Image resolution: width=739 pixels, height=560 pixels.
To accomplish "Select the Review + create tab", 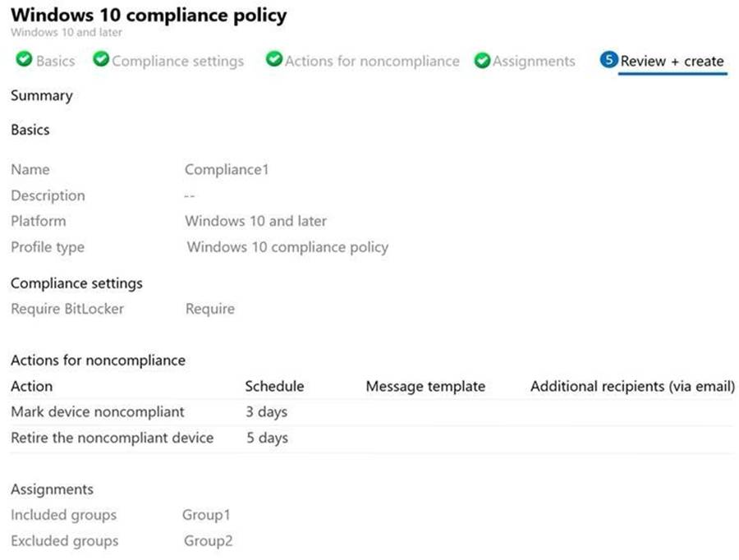I will click(672, 61).
